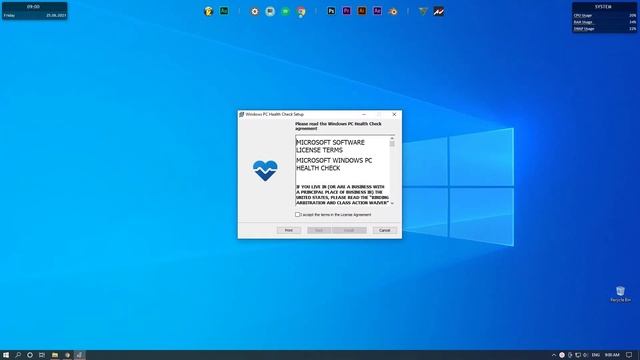This screenshot has width=640, height=360.
Task: Open the green round app in top dock
Action: click(285, 11)
